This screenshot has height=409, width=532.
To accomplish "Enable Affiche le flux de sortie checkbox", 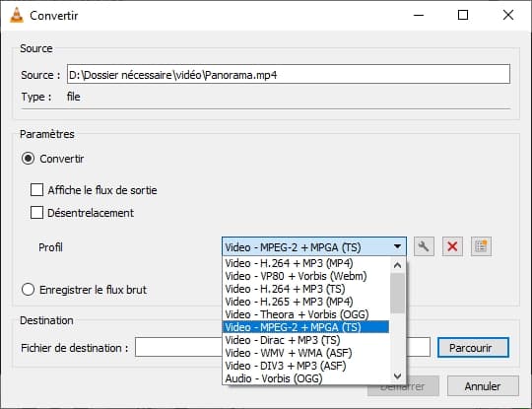I will (36, 190).
